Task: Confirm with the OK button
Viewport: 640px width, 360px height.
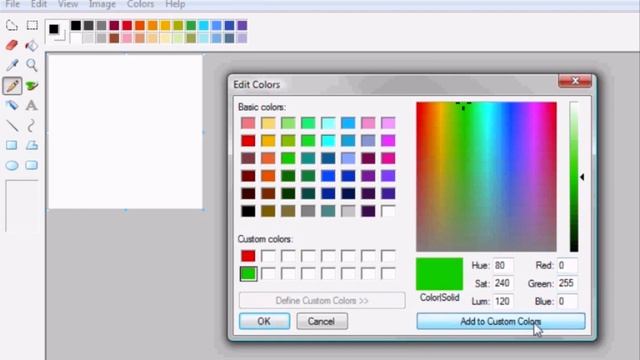Action: click(264, 321)
